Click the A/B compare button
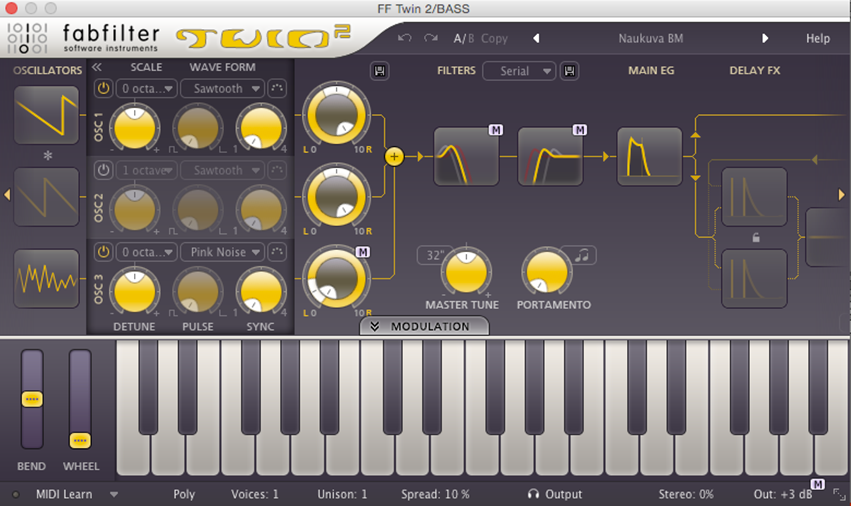851x506 pixels. [x=464, y=38]
